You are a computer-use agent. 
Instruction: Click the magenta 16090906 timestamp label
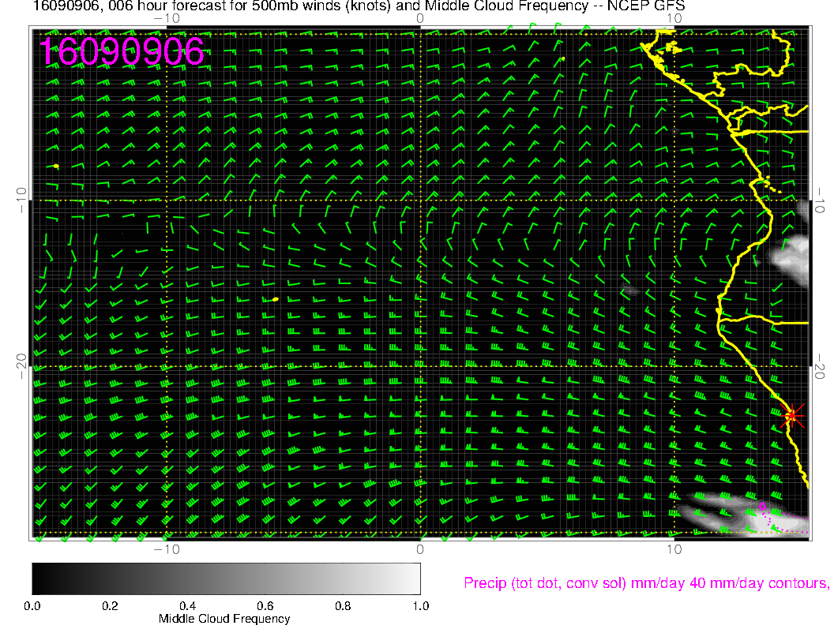122,51
